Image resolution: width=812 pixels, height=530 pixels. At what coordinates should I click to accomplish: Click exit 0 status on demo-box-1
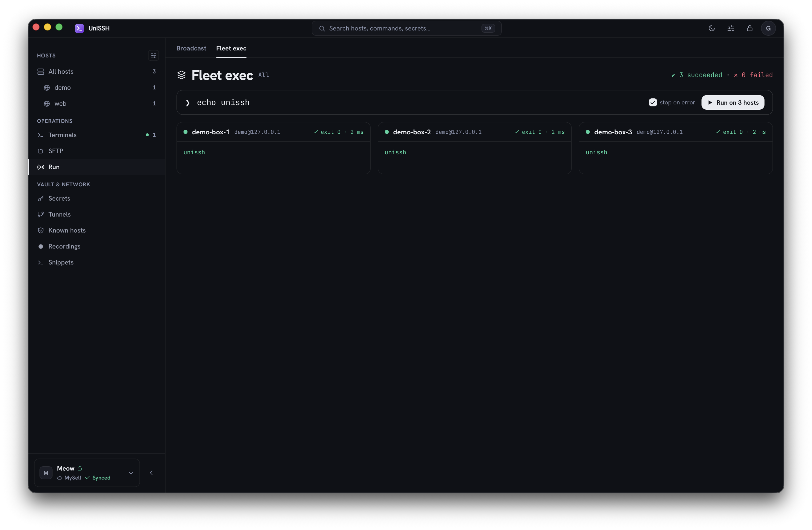click(338, 132)
